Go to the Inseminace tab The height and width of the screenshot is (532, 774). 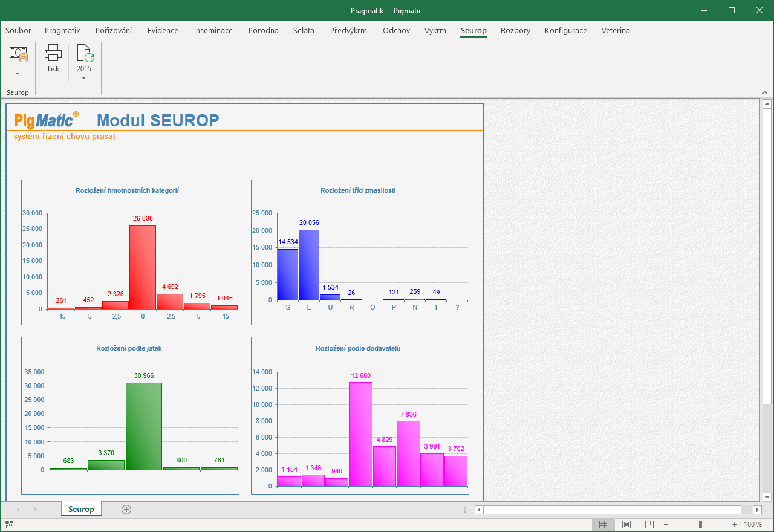(x=213, y=31)
